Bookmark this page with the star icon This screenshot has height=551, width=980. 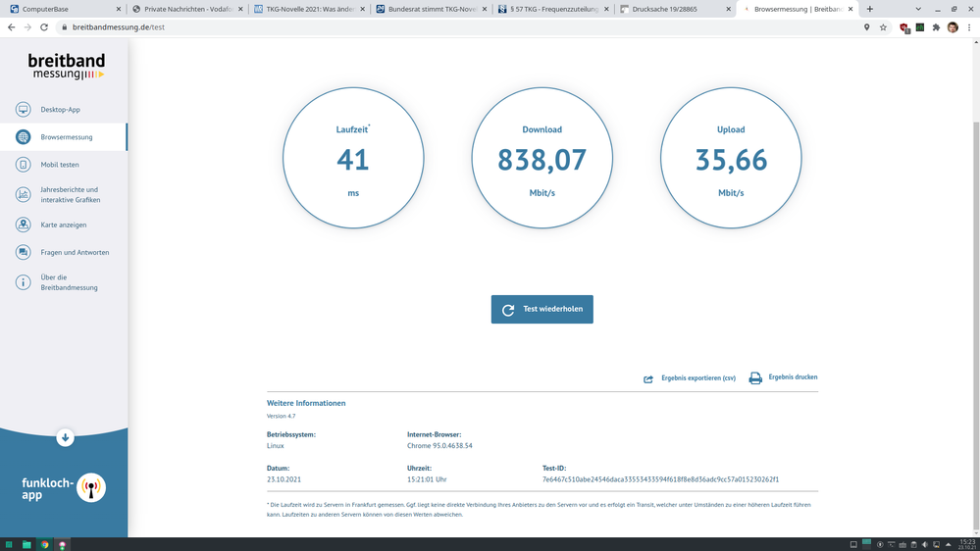(x=883, y=27)
